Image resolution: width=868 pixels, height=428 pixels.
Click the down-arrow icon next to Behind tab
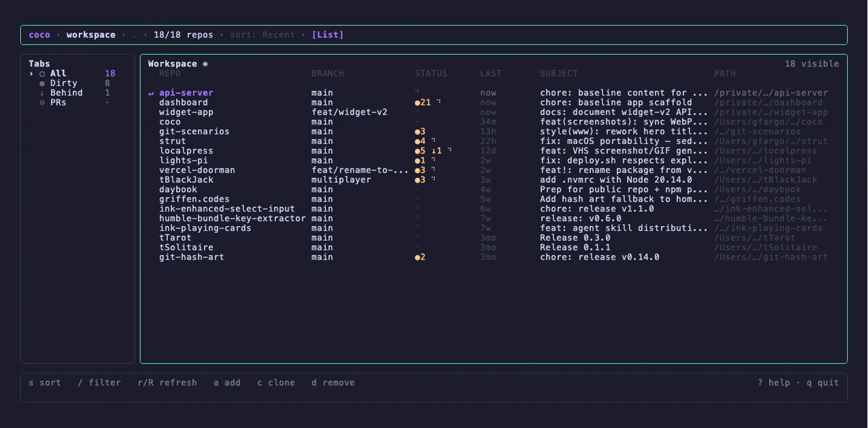42,93
